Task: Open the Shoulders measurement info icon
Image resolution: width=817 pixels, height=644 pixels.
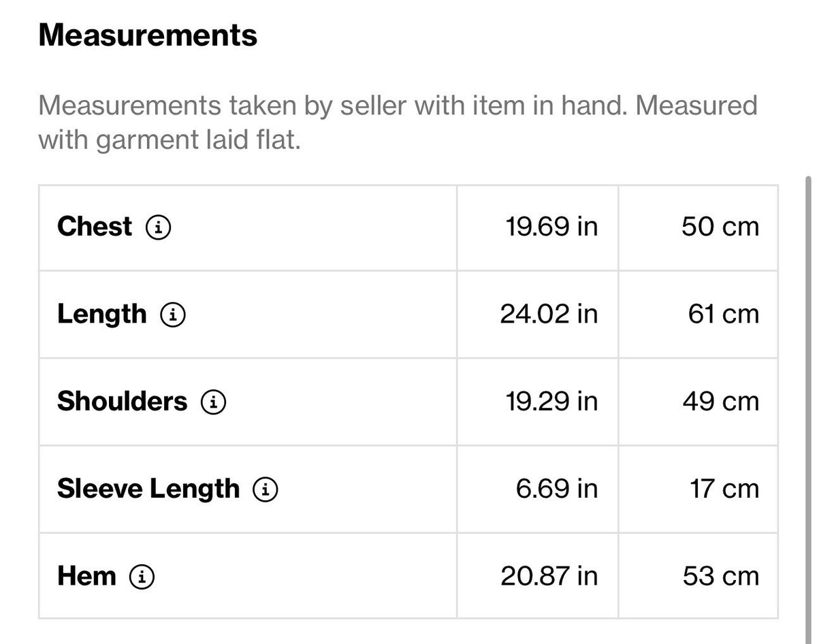Action: (214, 402)
